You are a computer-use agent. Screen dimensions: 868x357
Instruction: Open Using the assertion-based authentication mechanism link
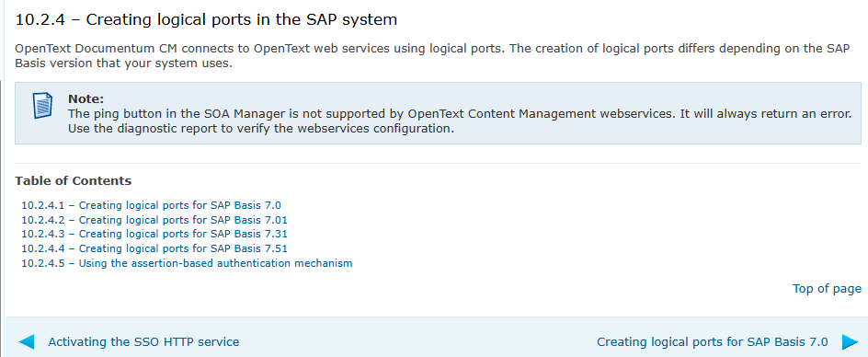point(187,263)
